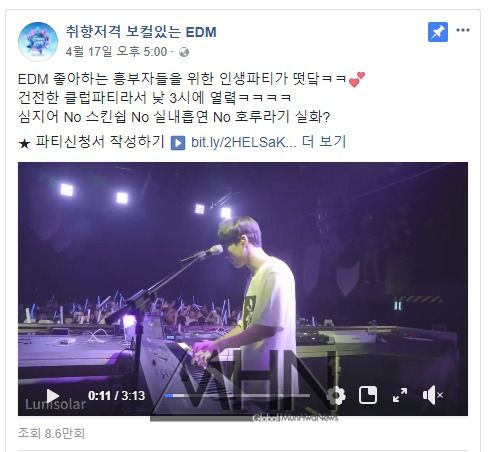The width and height of the screenshot is (492, 452).
Task: Click the pinned post pushpin icon
Action: [x=438, y=32]
